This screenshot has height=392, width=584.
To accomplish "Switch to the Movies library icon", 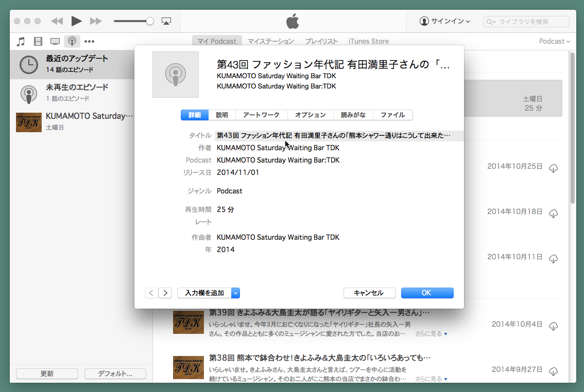I will [38, 41].
